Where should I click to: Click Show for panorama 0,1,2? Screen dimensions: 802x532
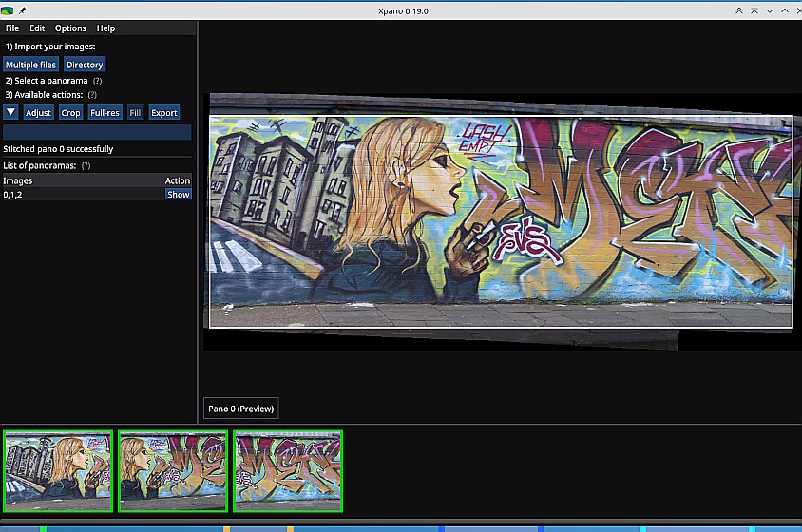coord(178,194)
